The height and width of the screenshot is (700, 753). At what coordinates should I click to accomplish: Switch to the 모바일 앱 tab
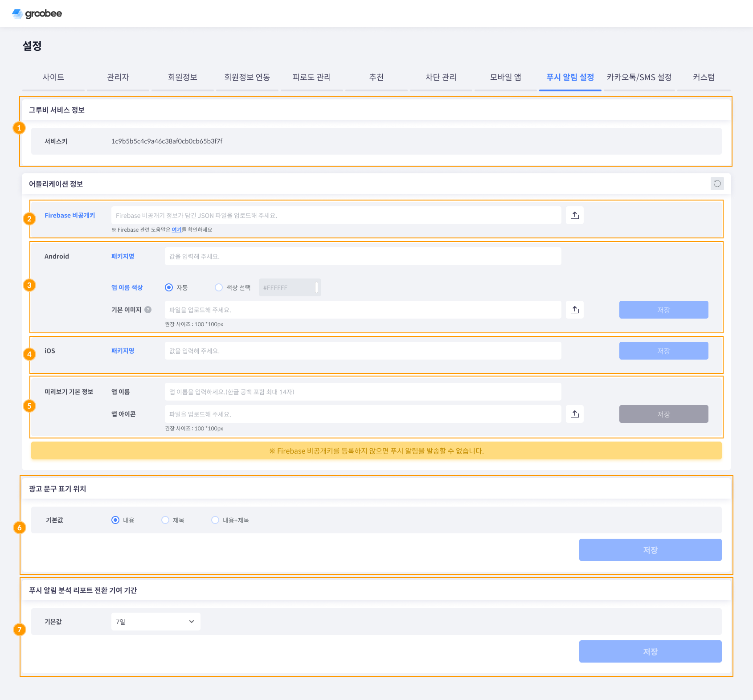pos(505,78)
